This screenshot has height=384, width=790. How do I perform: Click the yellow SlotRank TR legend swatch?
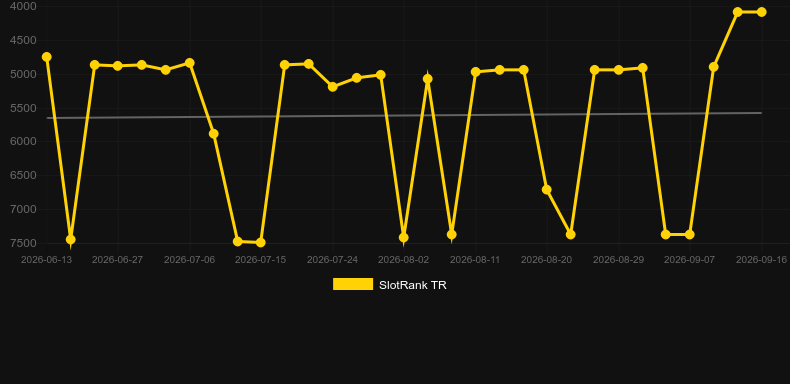(353, 284)
